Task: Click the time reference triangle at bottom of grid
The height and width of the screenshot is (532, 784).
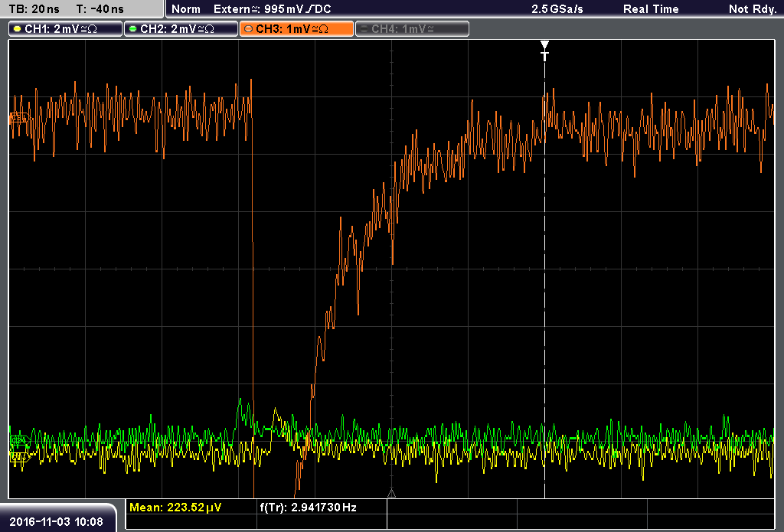Action: point(391,494)
